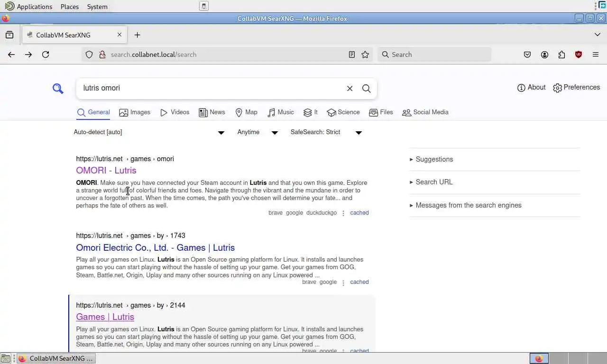The image size is (607, 364).
Task: Open a new tab
Action: point(138,35)
